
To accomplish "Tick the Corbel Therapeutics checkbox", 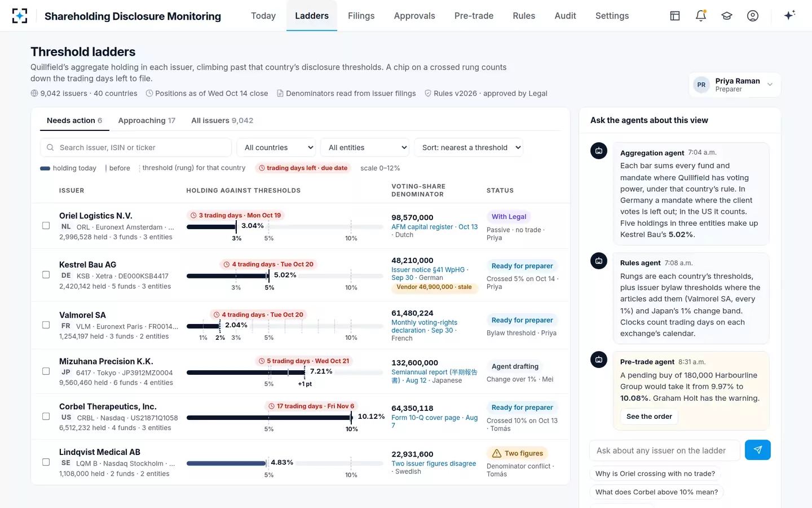I will pyautogui.click(x=46, y=417).
